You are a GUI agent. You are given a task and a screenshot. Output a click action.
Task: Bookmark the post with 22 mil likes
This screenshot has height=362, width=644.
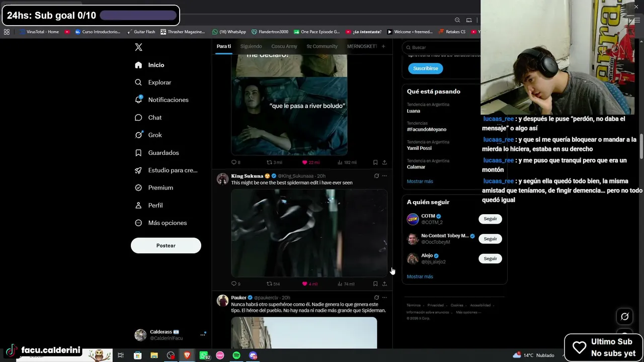click(375, 162)
